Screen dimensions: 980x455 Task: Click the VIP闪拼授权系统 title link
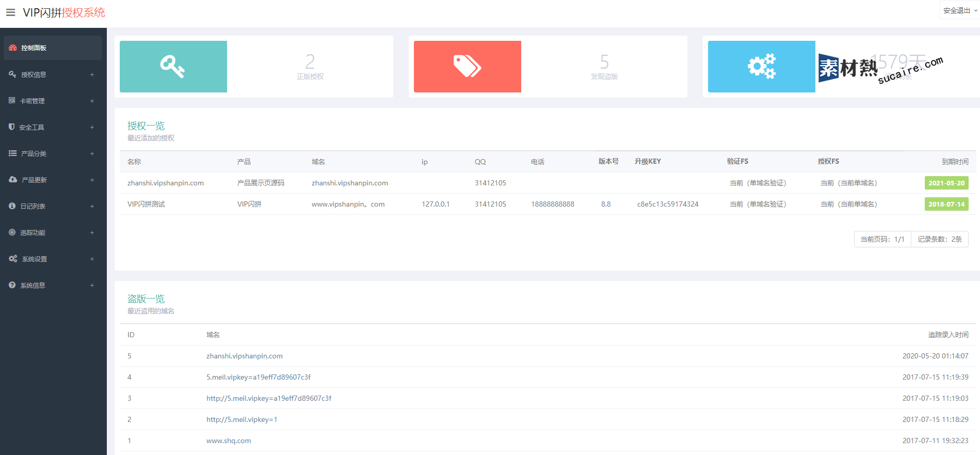(64, 12)
